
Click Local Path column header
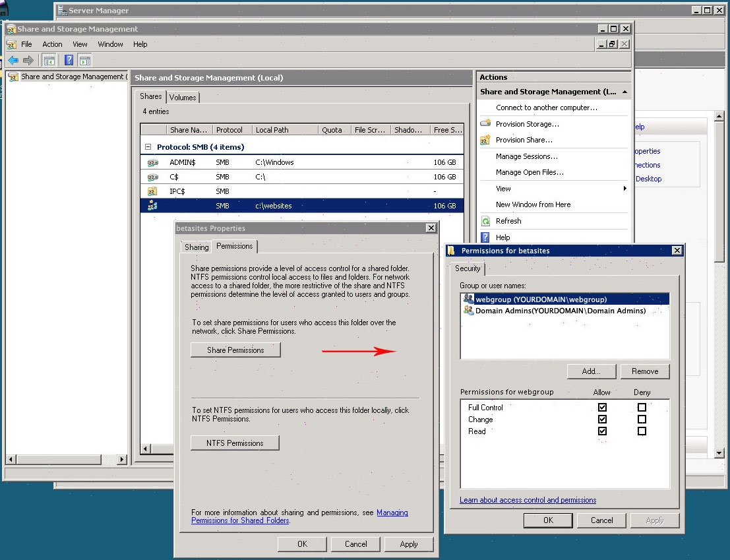tap(285, 130)
